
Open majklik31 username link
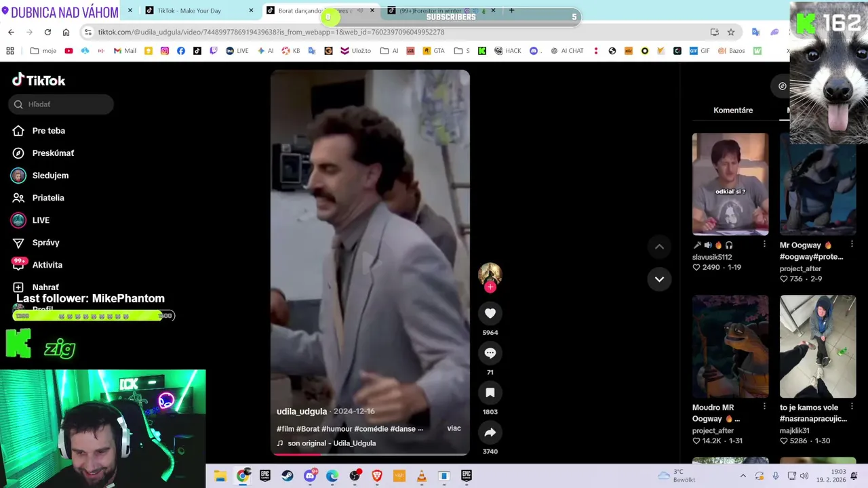tap(795, 430)
